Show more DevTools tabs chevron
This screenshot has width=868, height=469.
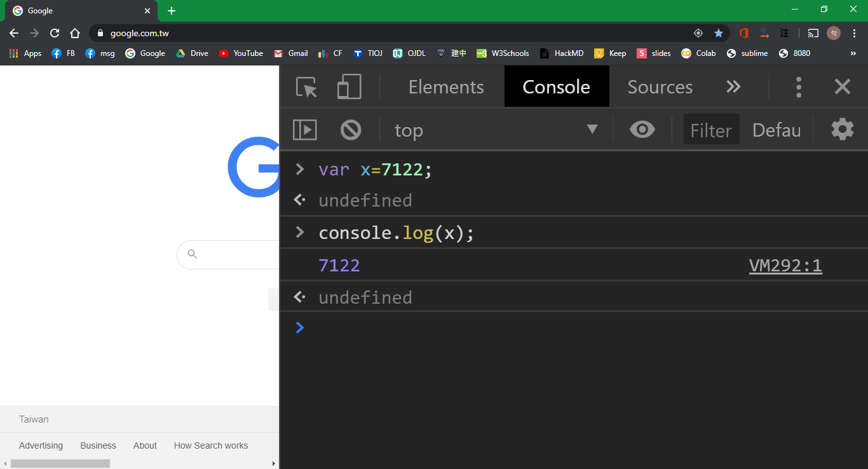[x=734, y=87]
